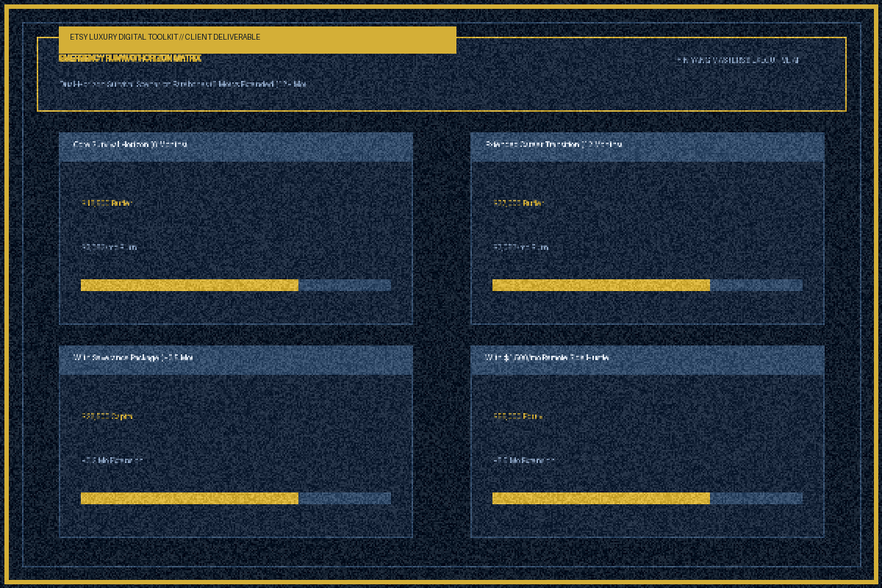Open the With Severance Package card header
Viewport: 882px width, 588px height.
click(236, 359)
